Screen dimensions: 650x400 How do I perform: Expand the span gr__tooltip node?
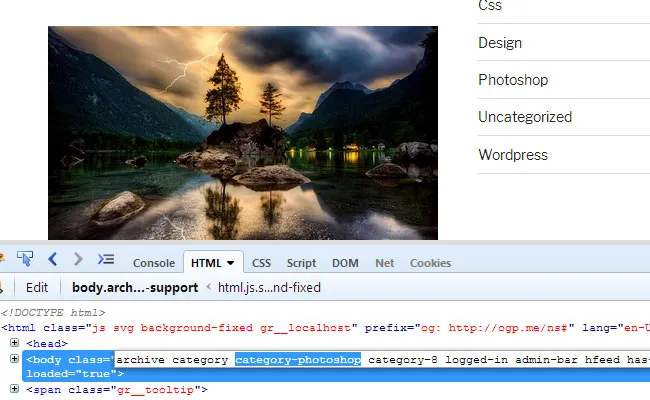point(15,389)
